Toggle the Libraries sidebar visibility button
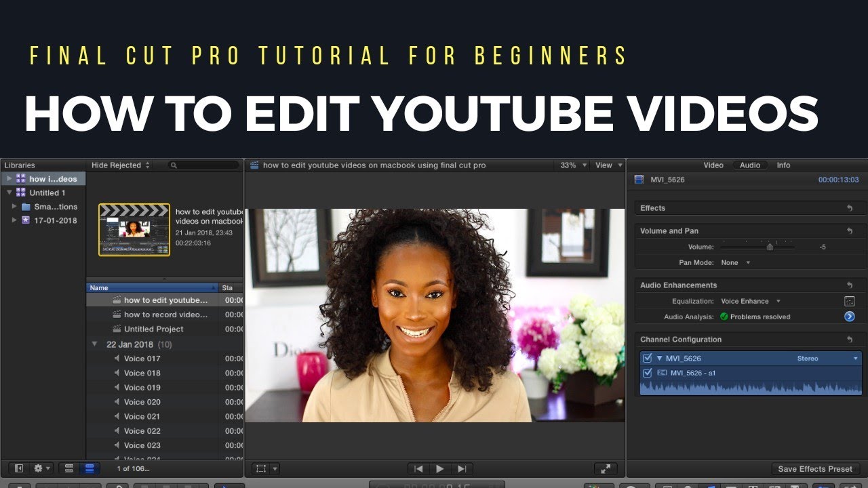868x488 pixels. 19,468
